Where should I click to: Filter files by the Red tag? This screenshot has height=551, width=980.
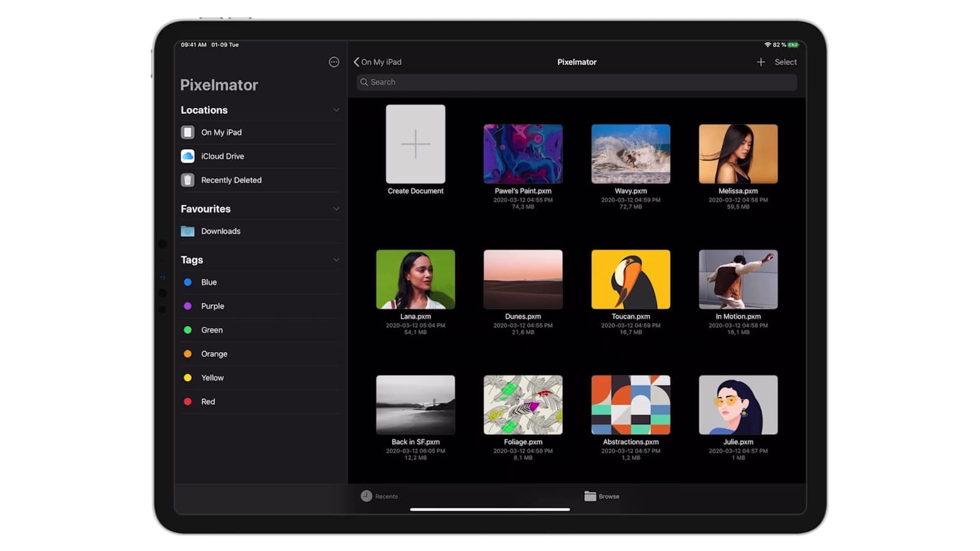tap(207, 401)
